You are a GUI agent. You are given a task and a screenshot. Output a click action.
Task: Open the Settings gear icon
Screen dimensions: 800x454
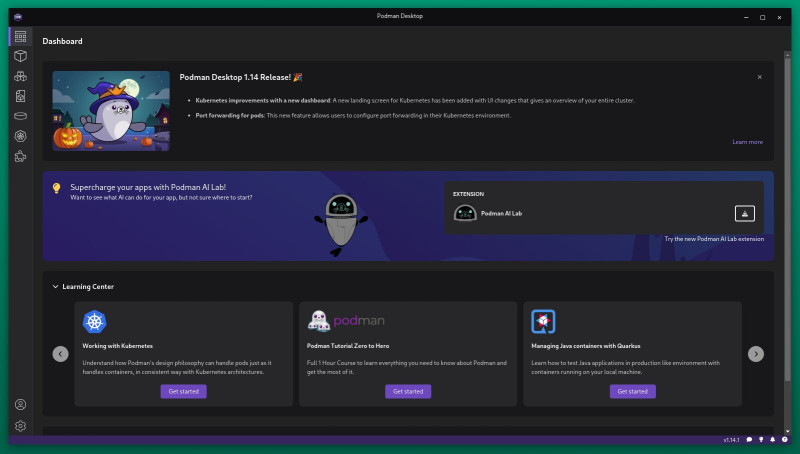point(20,425)
